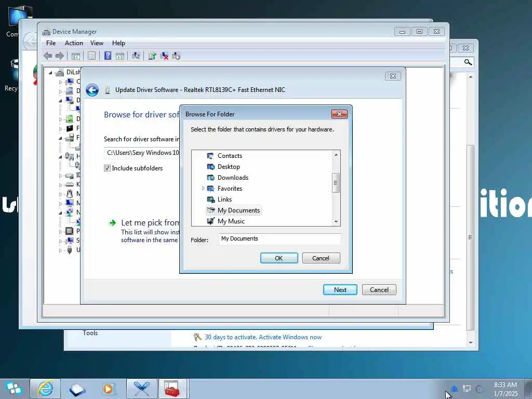Select the Desktop folder
Viewport: 532px width, 399px height.
pyautogui.click(x=229, y=167)
